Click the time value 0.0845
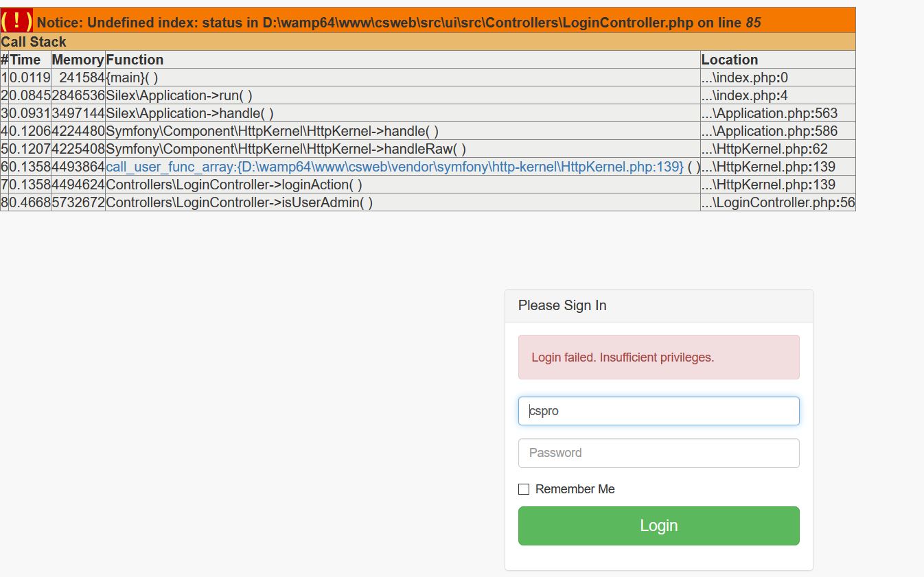This screenshot has height=577, width=924. (30, 95)
